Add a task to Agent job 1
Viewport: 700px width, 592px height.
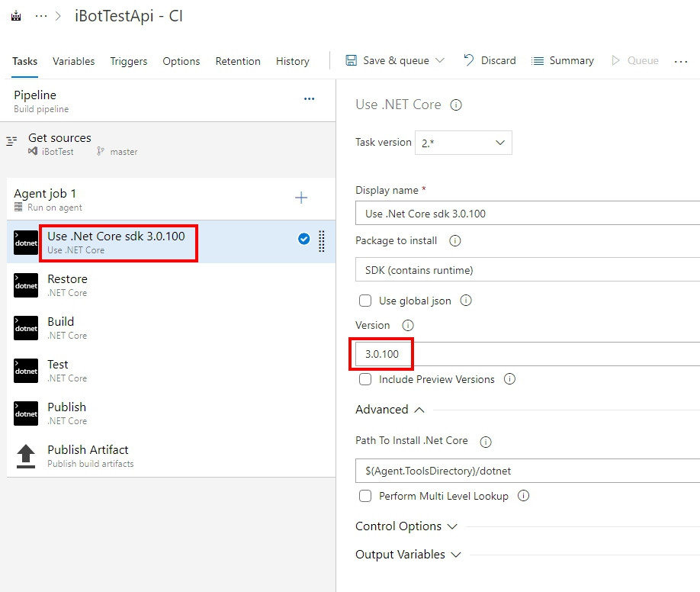[301, 198]
